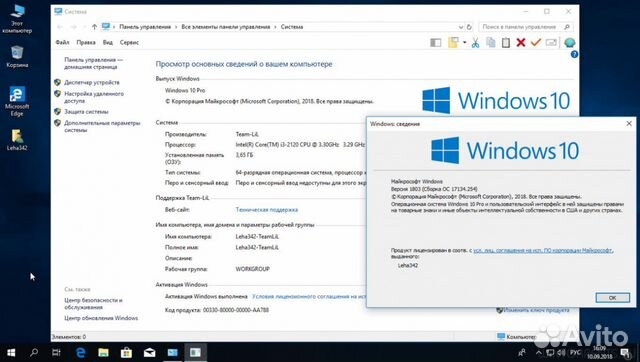This screenshot has height=362, width=640.
Task: Click the Properties checkmark icon
Action: pyautogui.click(x=536, y=42)
